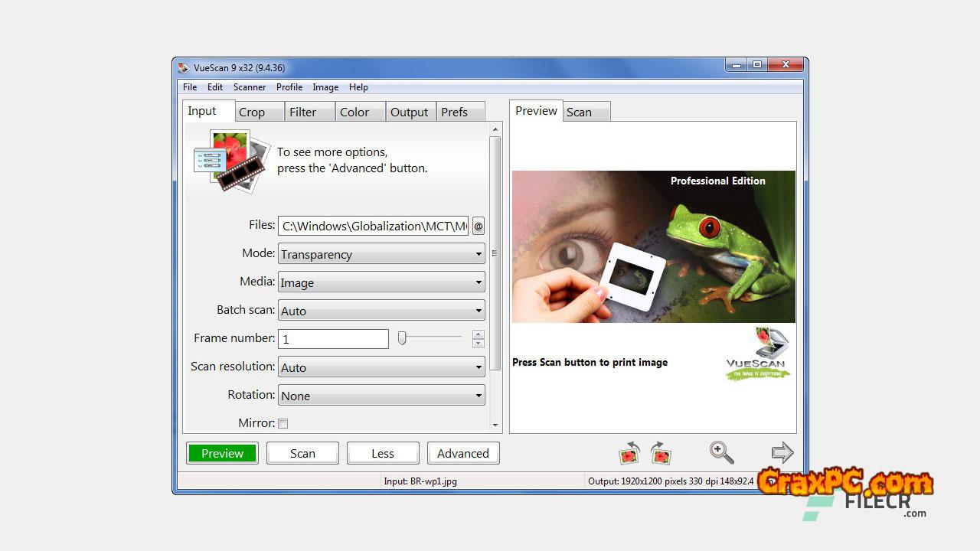Screen dimensions: 980x551
Task: Switch to the Prefs tab
Action: pos(461,112)
